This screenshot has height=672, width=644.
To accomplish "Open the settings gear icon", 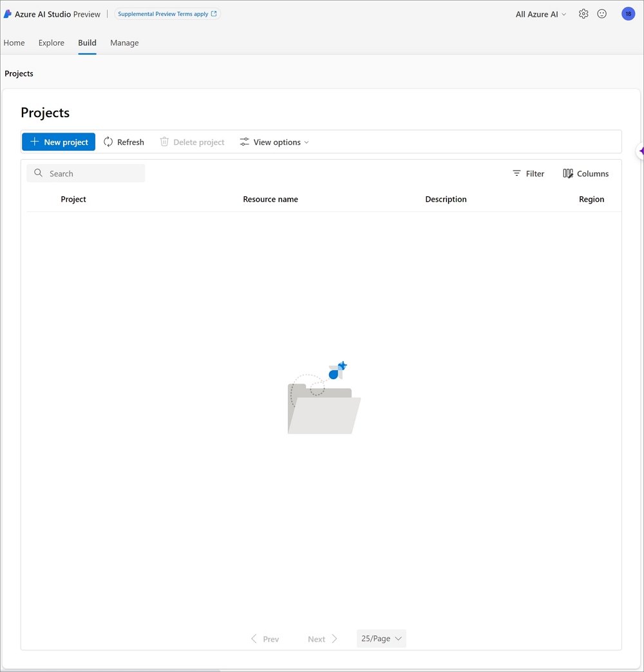I will (583, 14).
